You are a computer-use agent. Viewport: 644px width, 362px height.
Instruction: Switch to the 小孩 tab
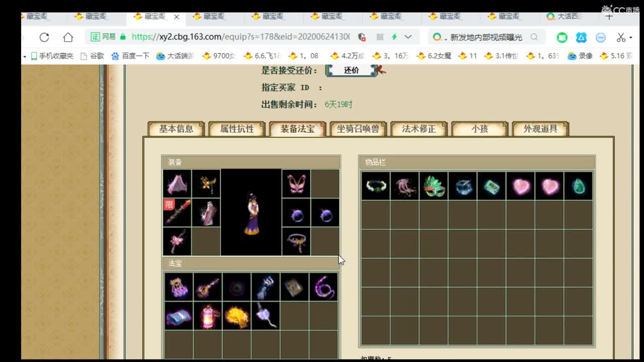[479, 129]
